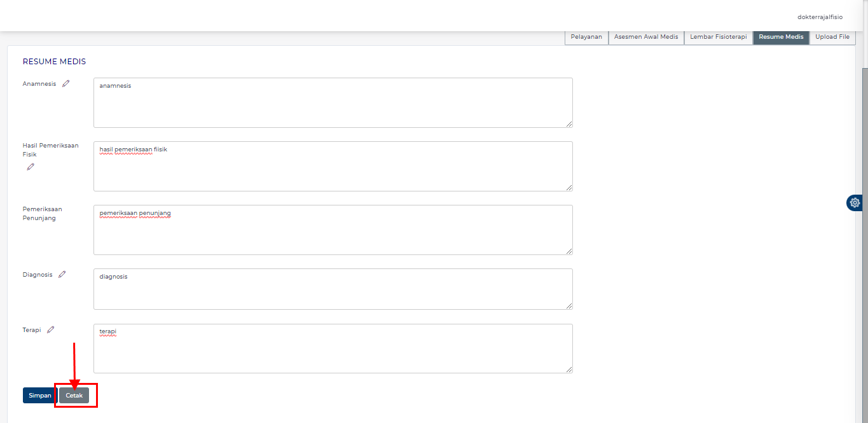Viewport: 868px width, 423px height.
Task: Focus the Pemeriksaan Penunjang text area
Action: coord(333,230)
